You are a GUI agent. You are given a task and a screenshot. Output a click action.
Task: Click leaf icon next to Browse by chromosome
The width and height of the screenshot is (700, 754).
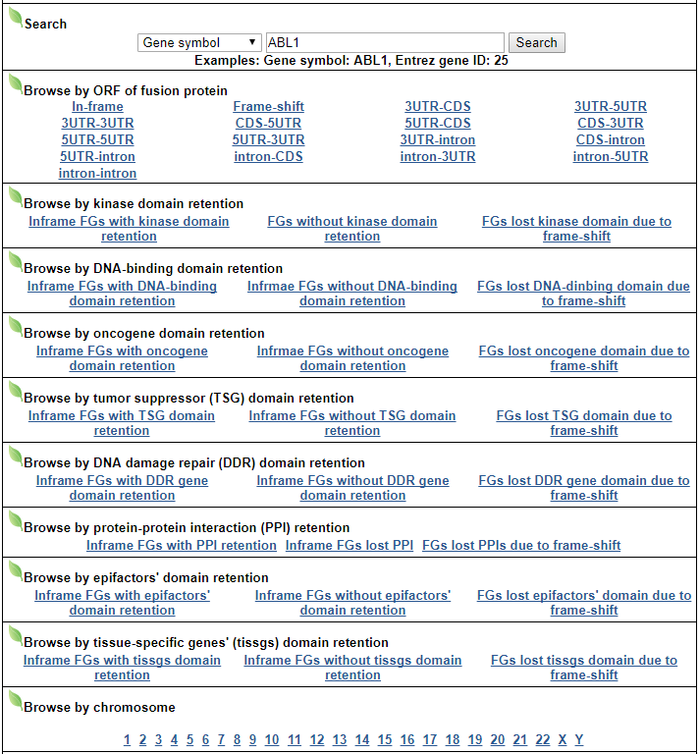(x=15, y=700)
